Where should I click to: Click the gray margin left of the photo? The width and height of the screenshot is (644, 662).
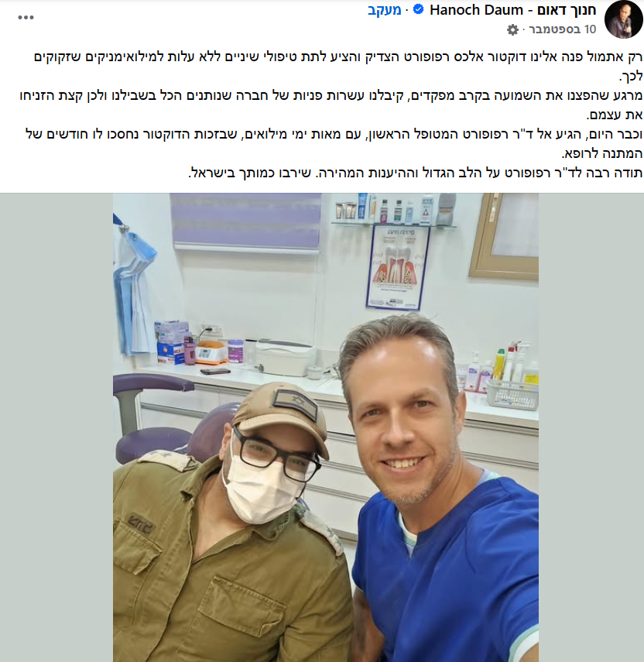(x=57, y=427)
